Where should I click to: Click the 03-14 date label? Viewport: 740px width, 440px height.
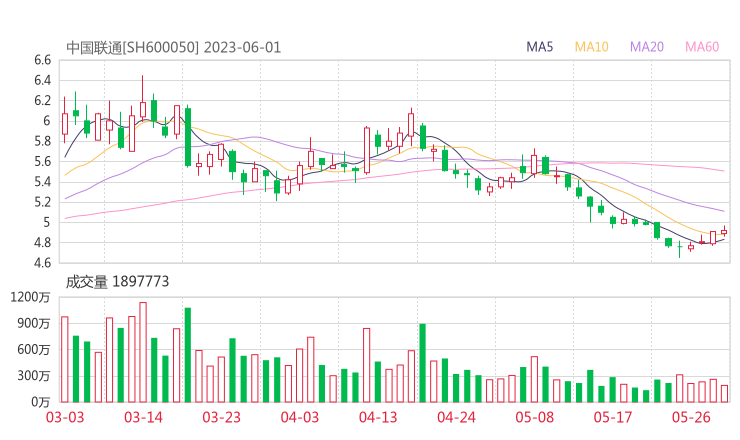coord(143,417)
